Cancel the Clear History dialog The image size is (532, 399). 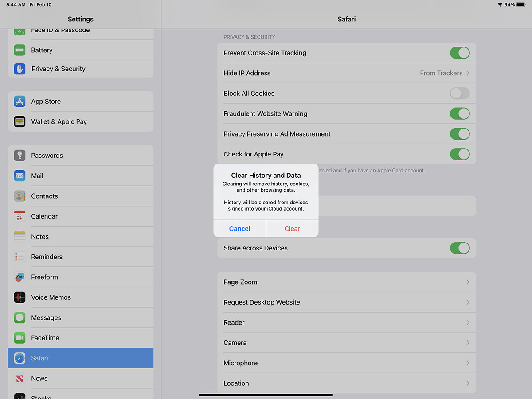(x=239, y=228)
